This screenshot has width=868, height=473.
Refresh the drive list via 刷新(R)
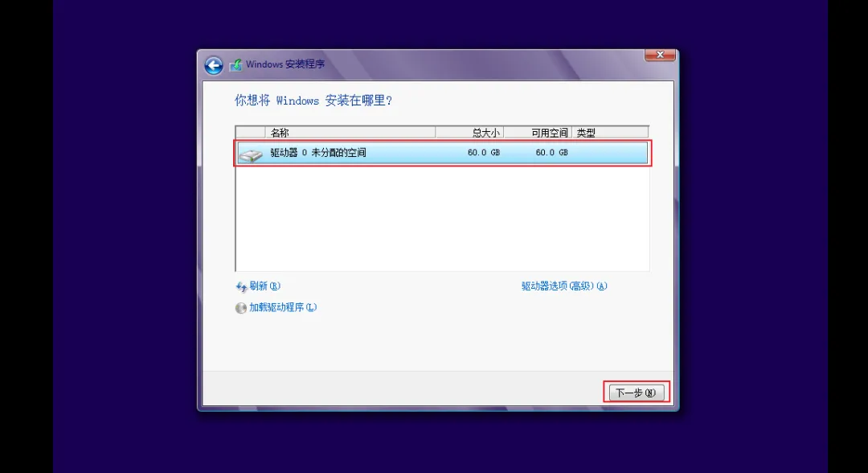[264, 286]
